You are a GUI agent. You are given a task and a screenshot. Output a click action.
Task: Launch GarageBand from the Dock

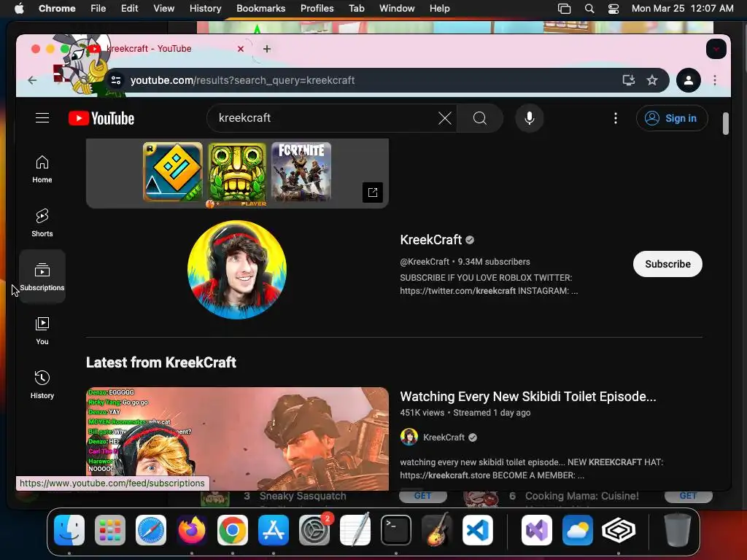437,530
